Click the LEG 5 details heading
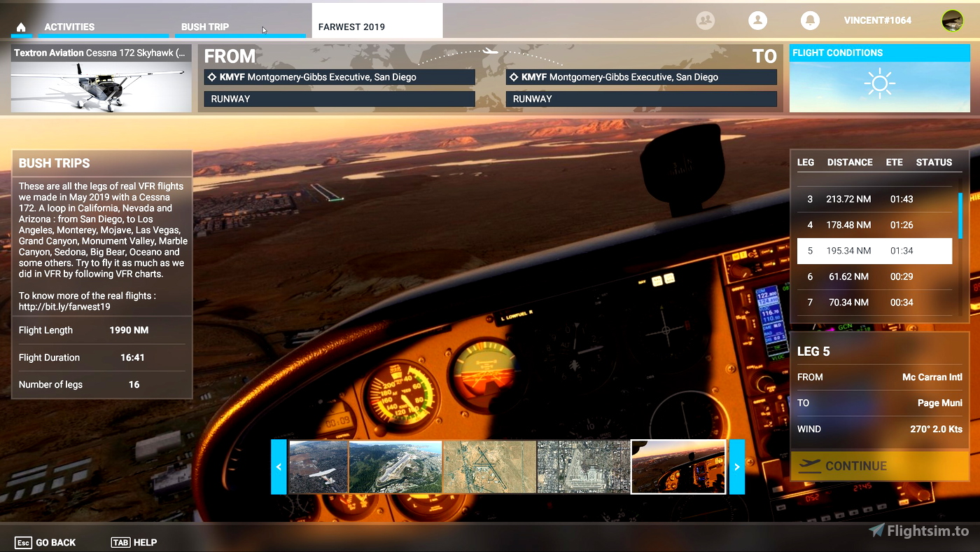This screenshot has width=980, height=552. pyautogui.click(x=813, y=352)
